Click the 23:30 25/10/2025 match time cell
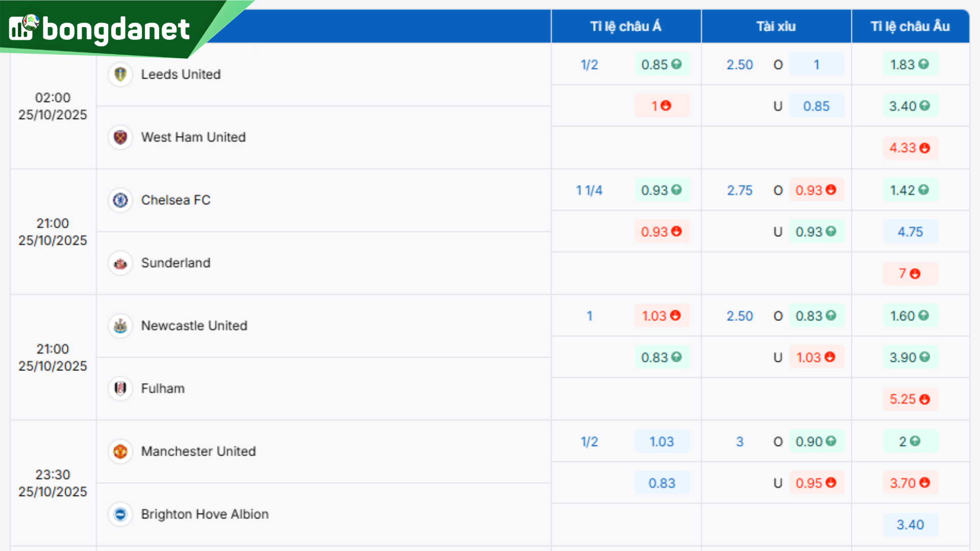 [x=53, y=483]
